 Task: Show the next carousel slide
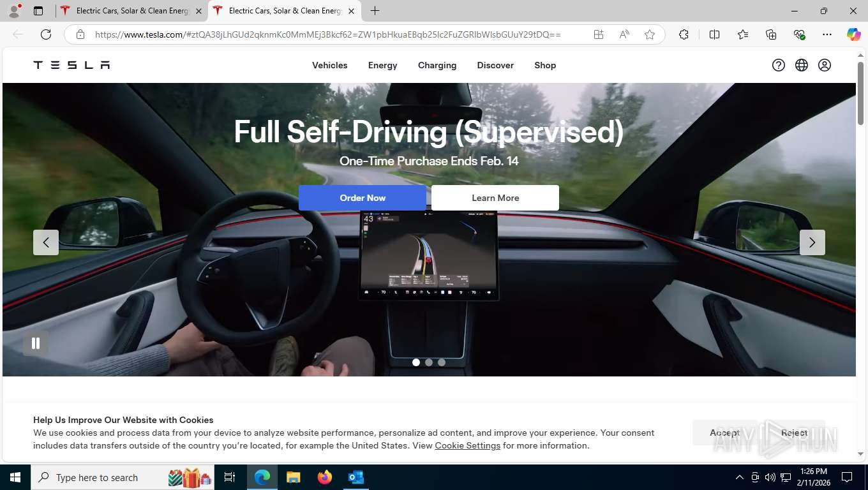point(812,242)
